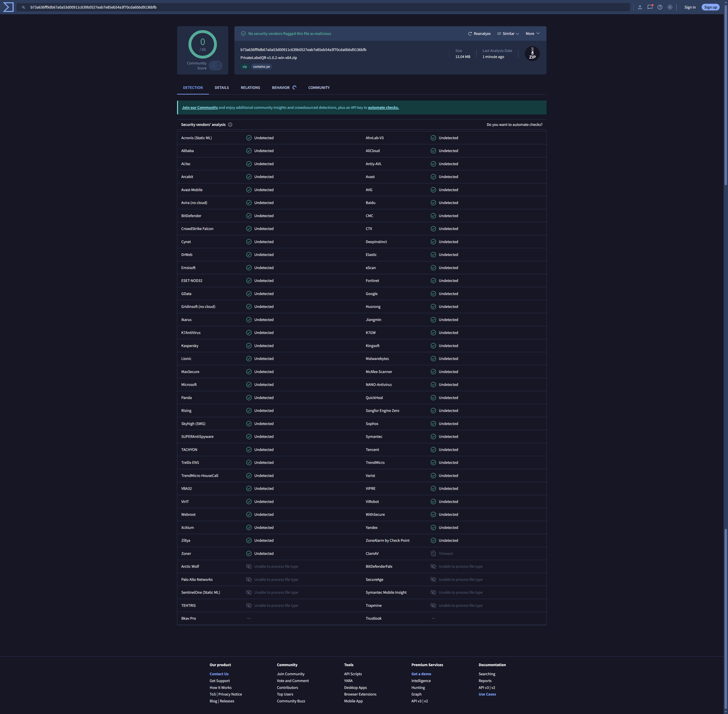
Task: Click the ZIP file type icon
Action: (x=532, y=54)
